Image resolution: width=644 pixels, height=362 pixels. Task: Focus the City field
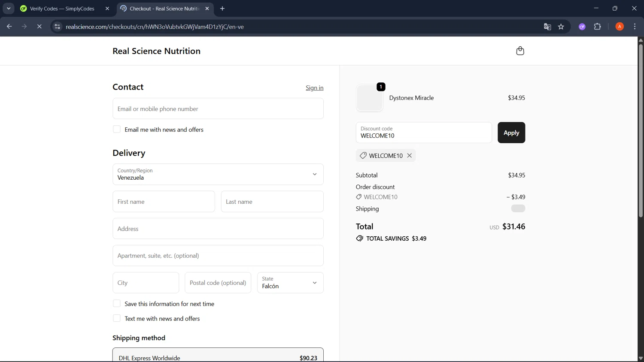coord(146,283)
